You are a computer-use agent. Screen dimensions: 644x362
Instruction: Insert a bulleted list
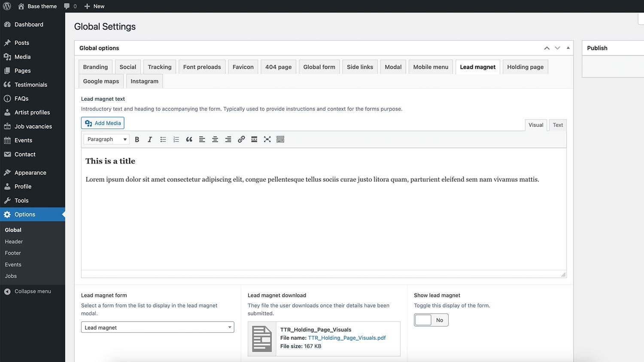click(163, 139)
